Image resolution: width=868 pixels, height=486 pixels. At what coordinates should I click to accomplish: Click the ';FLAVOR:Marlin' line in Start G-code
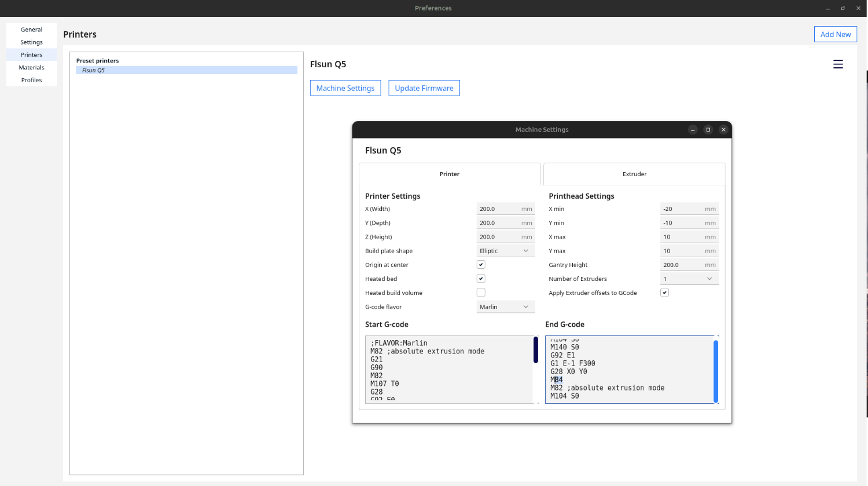399,344
